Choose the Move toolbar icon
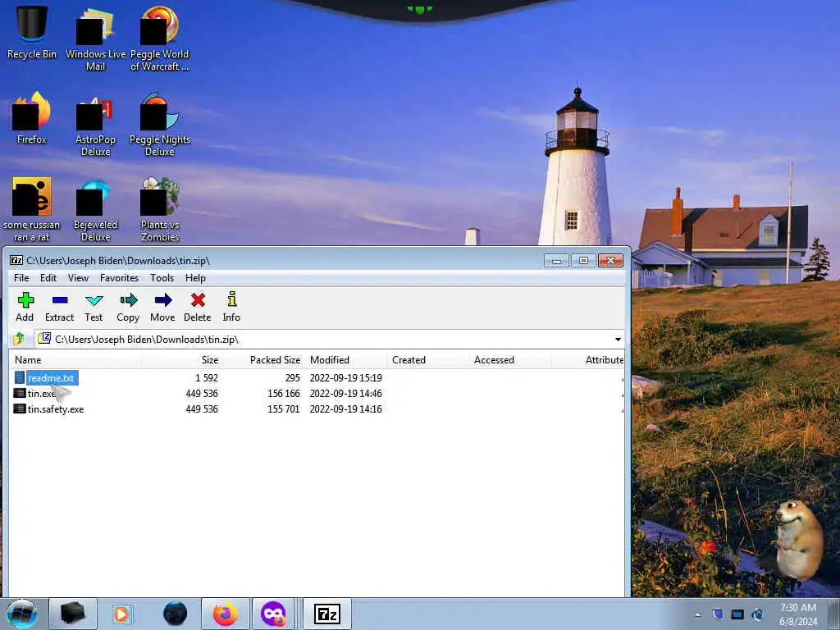 click(163, 307)
